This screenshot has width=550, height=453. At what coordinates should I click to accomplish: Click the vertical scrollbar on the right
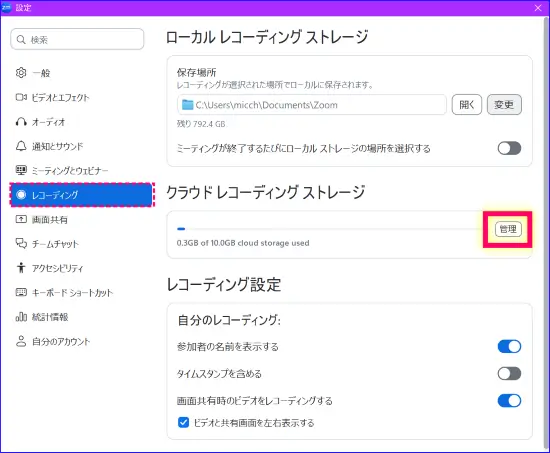tap(546, 233)
